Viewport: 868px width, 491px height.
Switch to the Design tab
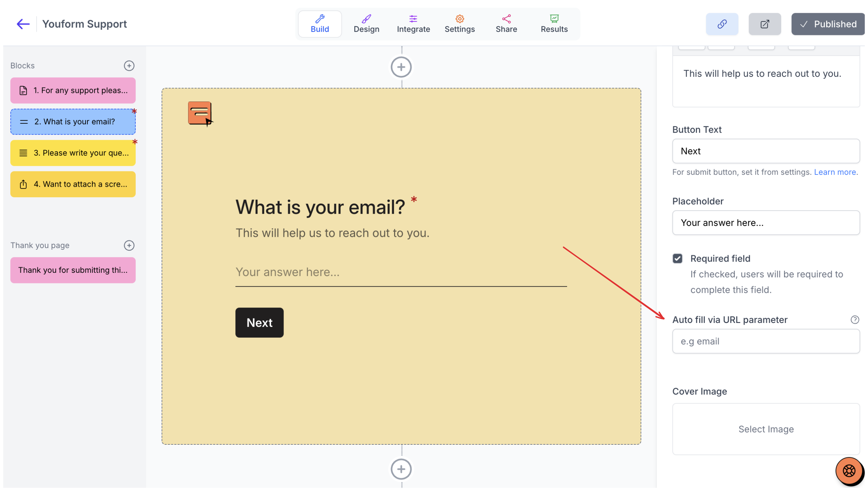(x=366, y=24)
